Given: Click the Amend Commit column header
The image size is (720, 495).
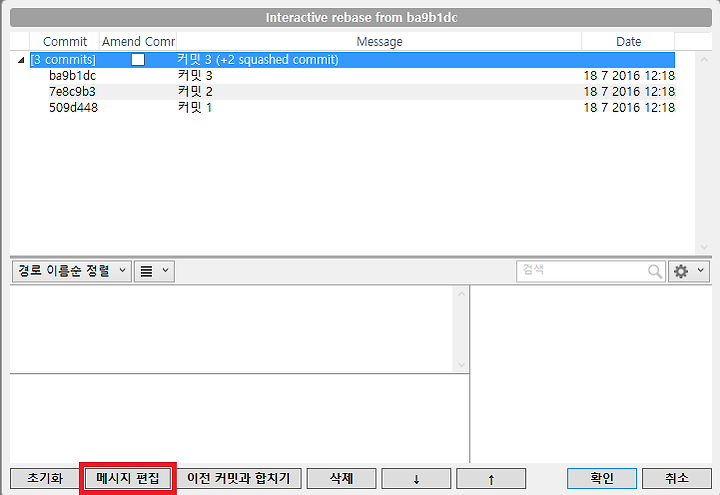Looking at the screenshot, I should pyautogui.click(x=138, y=41).
